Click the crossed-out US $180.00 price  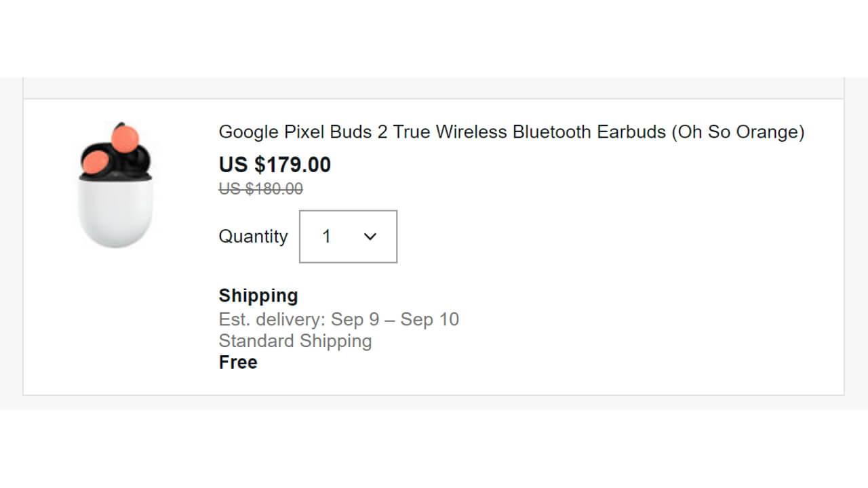click(x=260, y=189)
